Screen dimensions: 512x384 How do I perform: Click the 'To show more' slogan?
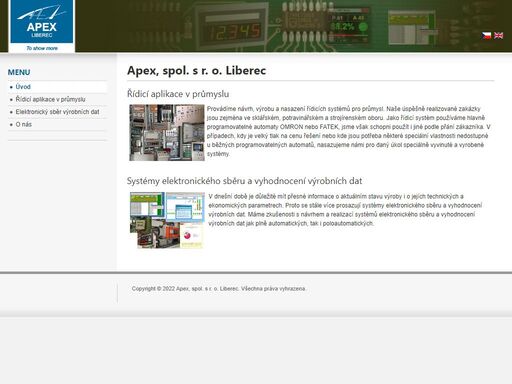[x=42, y=48]
